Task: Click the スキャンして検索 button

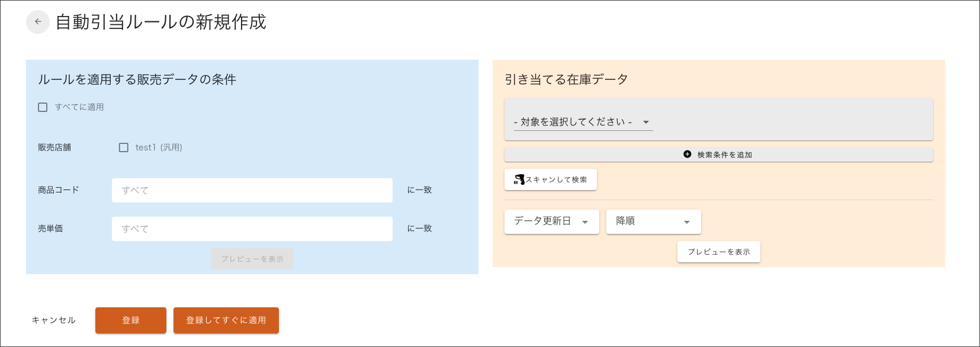Action: point(551,179)
